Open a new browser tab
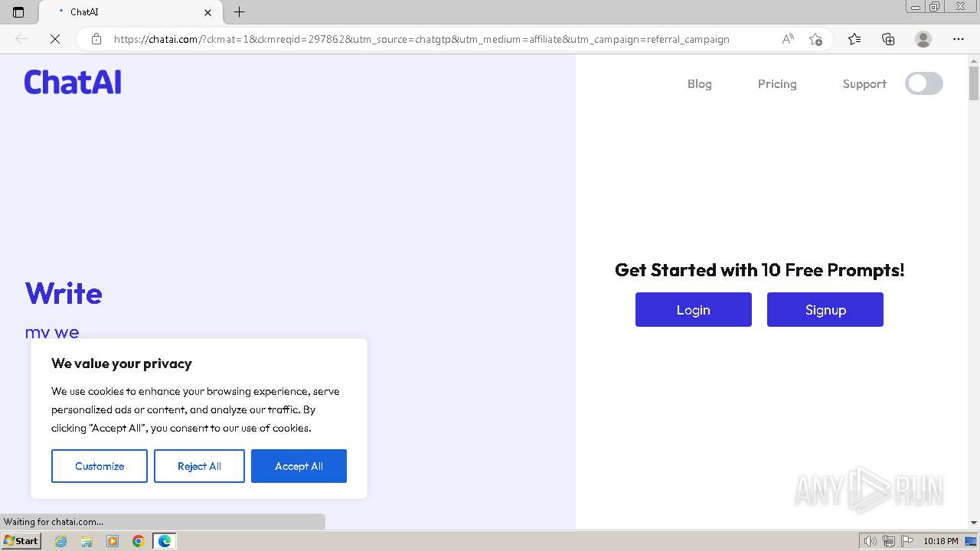This screenshot has width=980, height=551. (x=239, y=12)
